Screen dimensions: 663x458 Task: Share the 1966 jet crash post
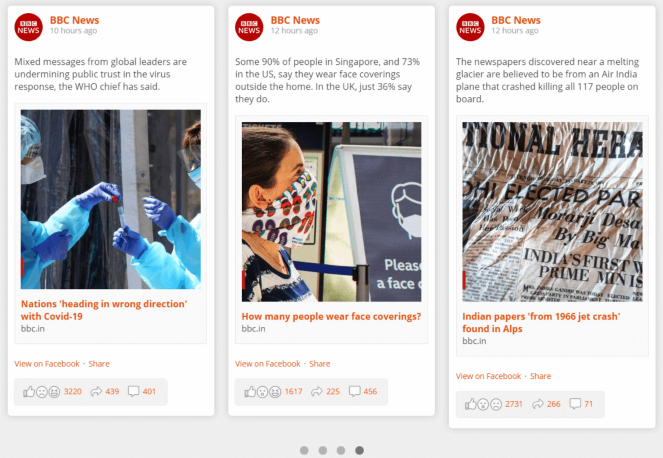(540, 376)
